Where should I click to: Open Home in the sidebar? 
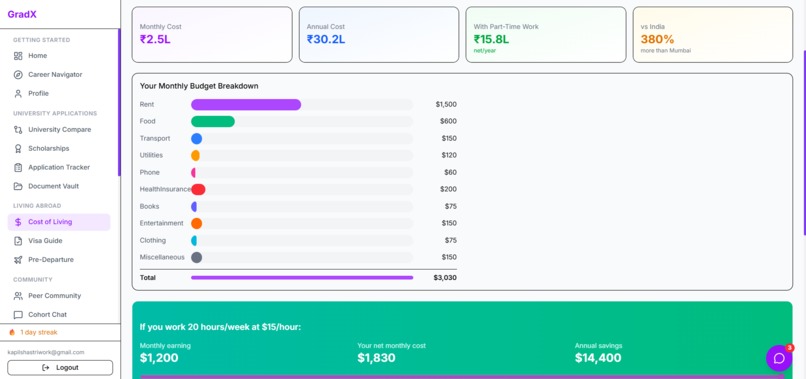tap(59, 56)
